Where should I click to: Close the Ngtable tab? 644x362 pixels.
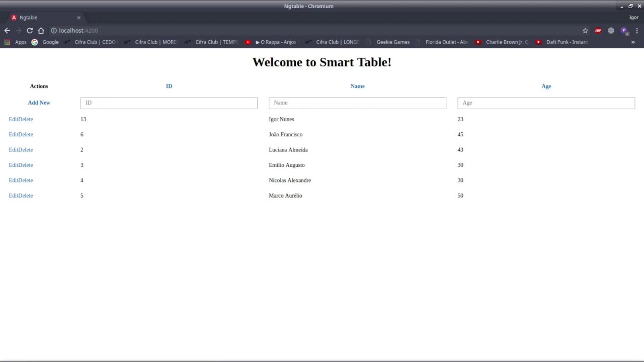point(78,18)
